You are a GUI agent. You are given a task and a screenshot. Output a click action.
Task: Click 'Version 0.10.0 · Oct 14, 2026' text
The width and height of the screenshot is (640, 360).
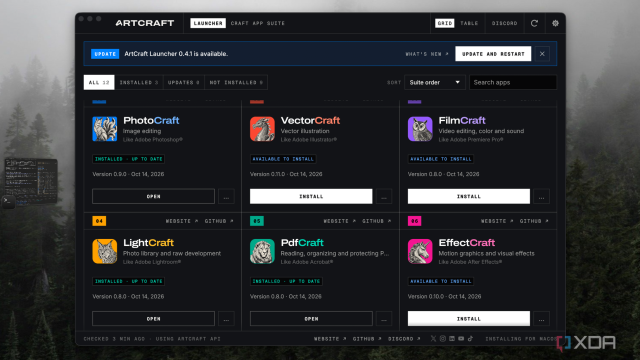[x=444, y=296]
